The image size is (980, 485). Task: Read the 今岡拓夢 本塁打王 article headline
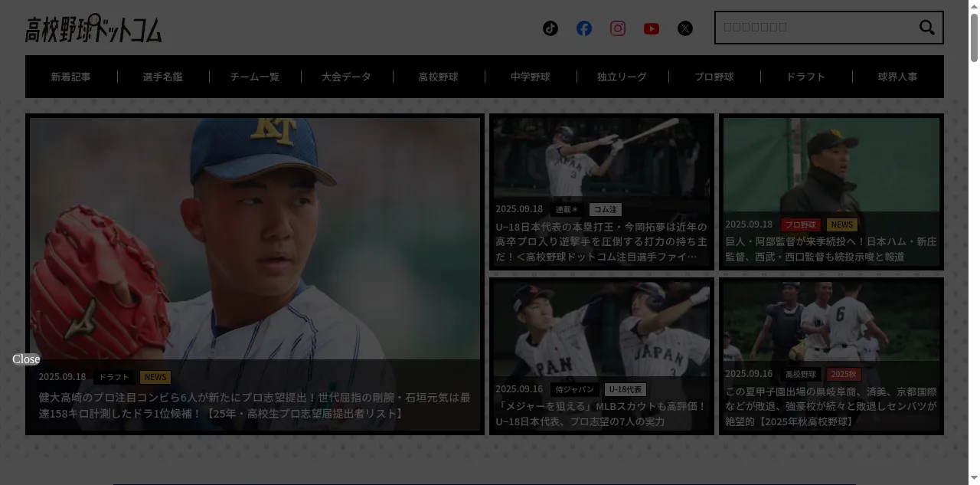tap(602, 241)
